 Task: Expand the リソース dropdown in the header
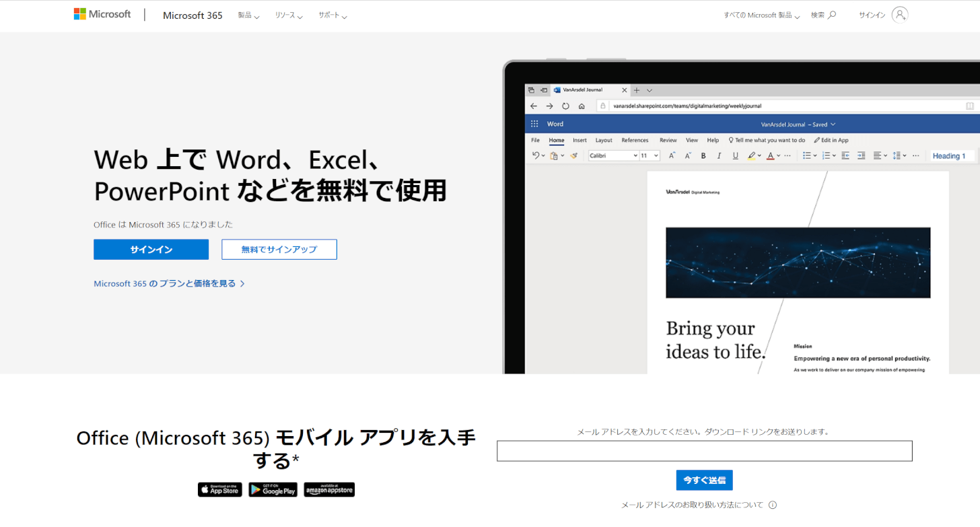point(289,15)
